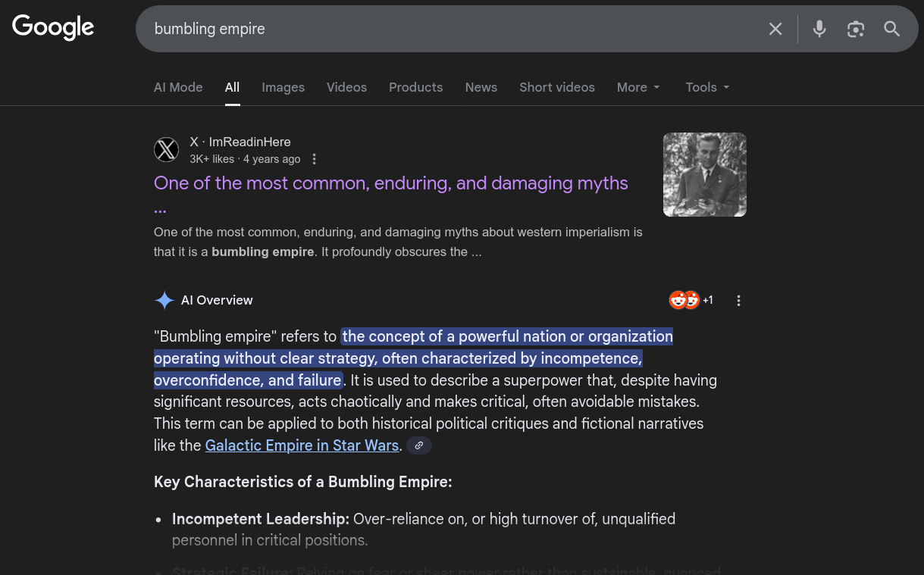Screen dimensions: 924x575
Task: Clear the search box with X icon
Action: point(775,29)
